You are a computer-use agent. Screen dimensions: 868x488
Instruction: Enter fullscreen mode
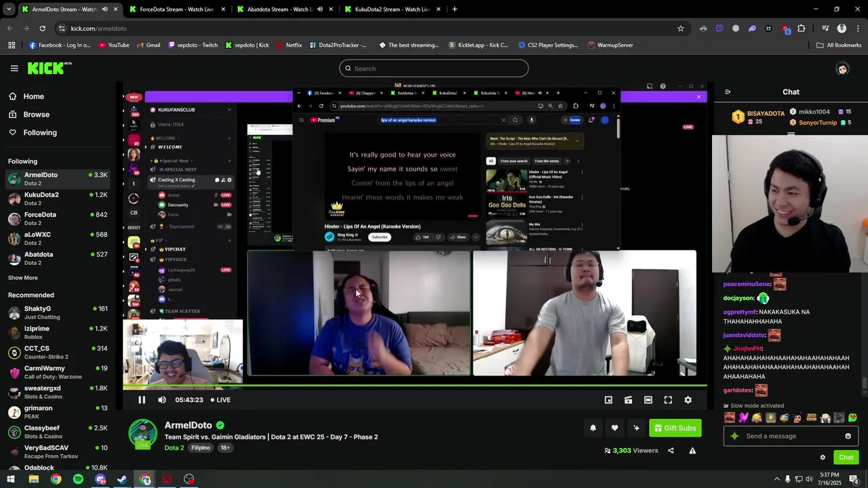point(668,400)
